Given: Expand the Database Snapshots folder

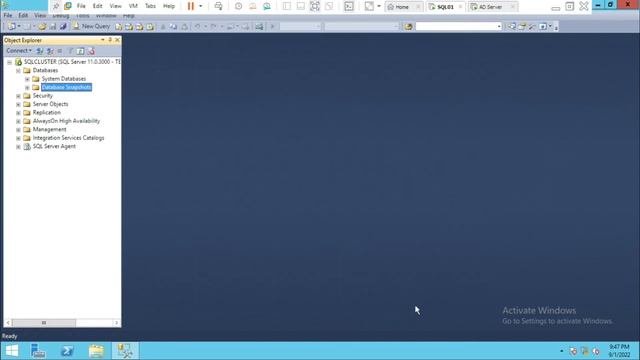Looking at the screenshot, I should 27,87.
